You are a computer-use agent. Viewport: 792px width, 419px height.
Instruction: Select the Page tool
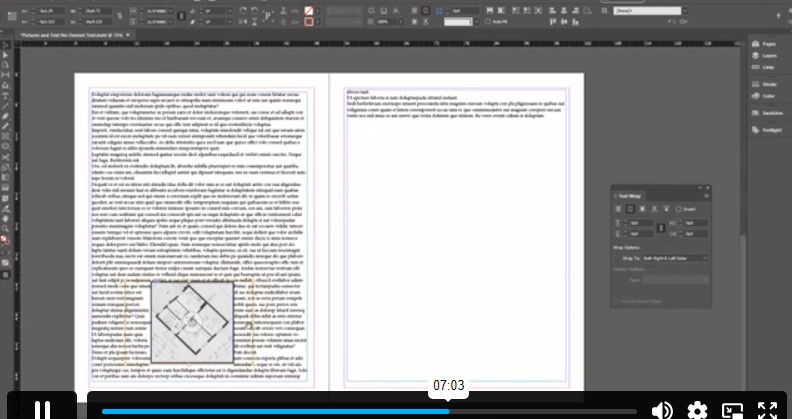6,65
